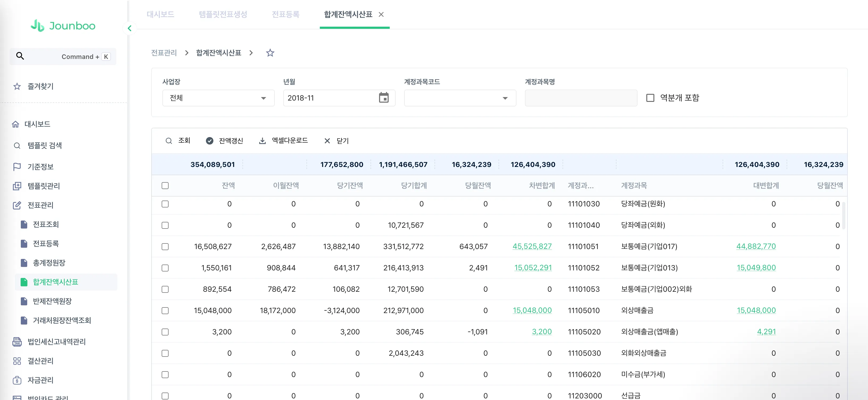Click the 거래처원장잔액조회 document icon
This screenshot has height=400, width=868.
pyautogui.click(x=24, y=321)
